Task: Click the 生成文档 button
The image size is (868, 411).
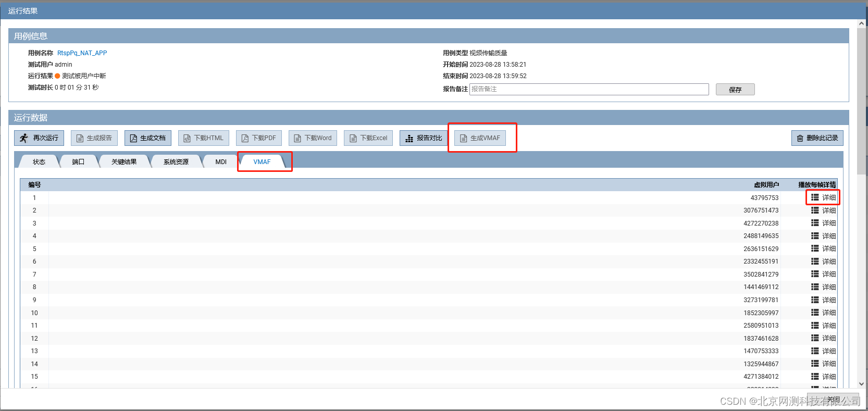Action: 148,138
